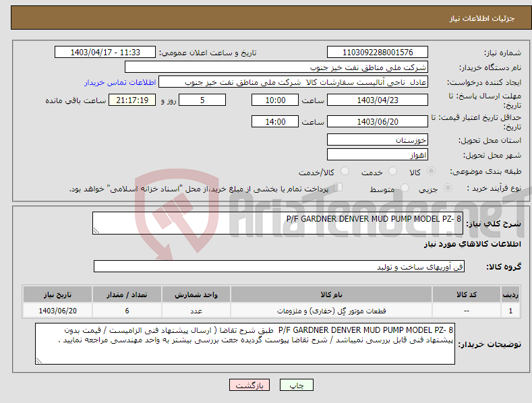Click the unit cell عدد
532x403 pixels.
(x=196, y=311)
